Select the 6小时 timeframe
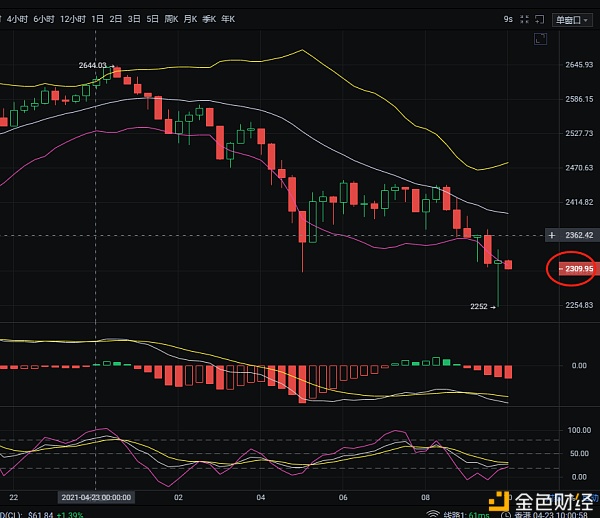600x518 pixels. point(44,19)
